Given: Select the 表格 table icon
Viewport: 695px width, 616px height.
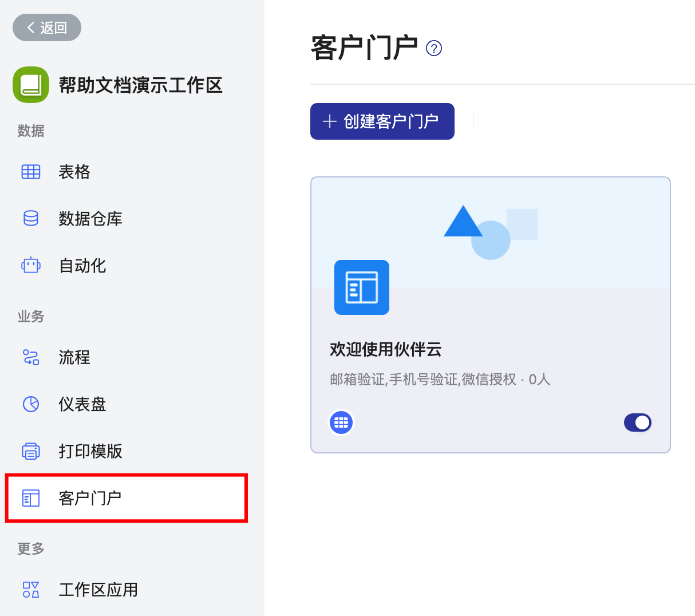Looking at the screenshot, I should coord(31,172).
